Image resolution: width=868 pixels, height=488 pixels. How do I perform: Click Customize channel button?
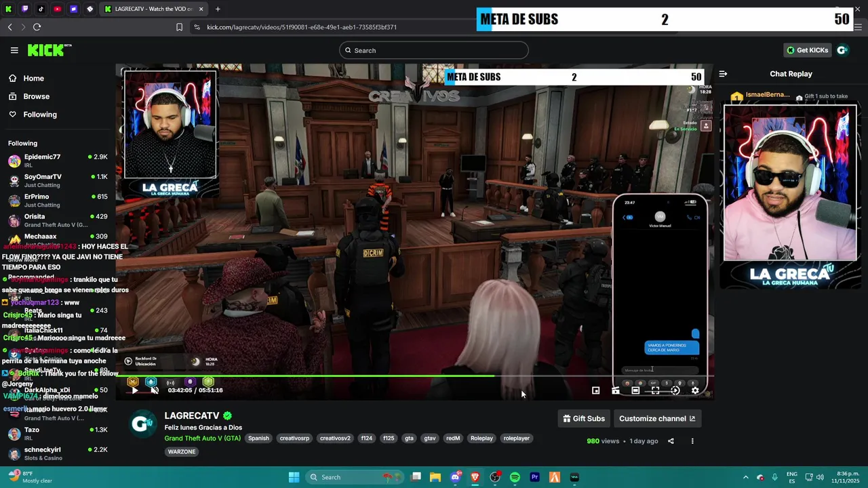tap(657, 419)
